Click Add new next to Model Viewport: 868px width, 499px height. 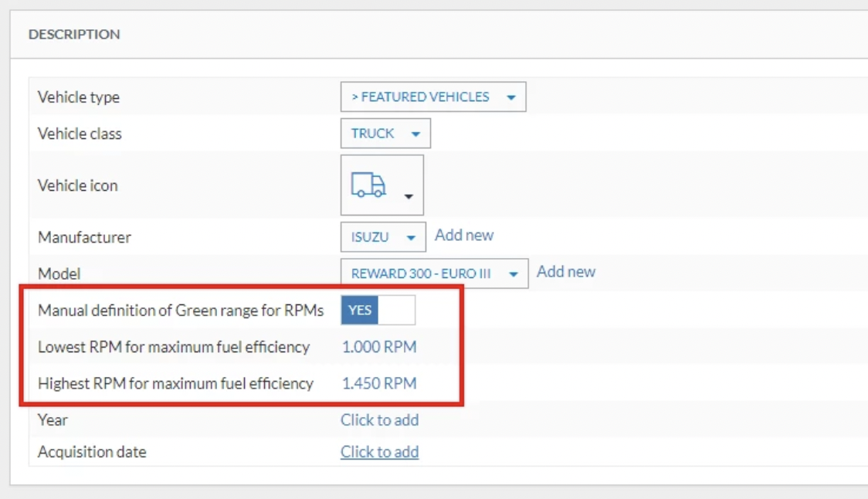566,272
